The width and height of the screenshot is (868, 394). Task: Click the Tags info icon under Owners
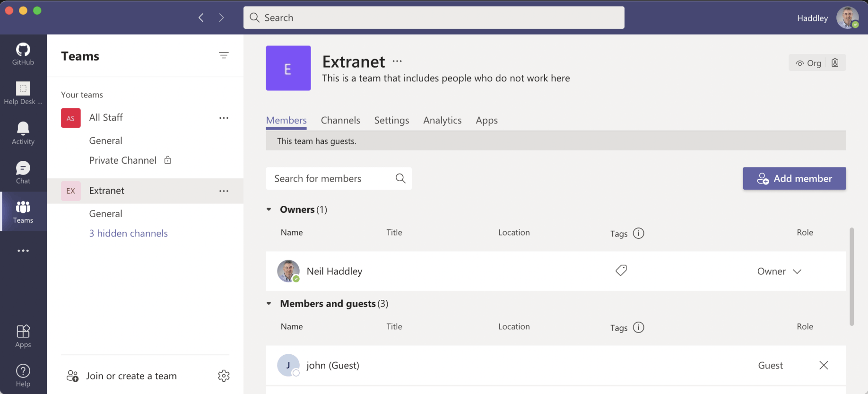pos(638,233)
